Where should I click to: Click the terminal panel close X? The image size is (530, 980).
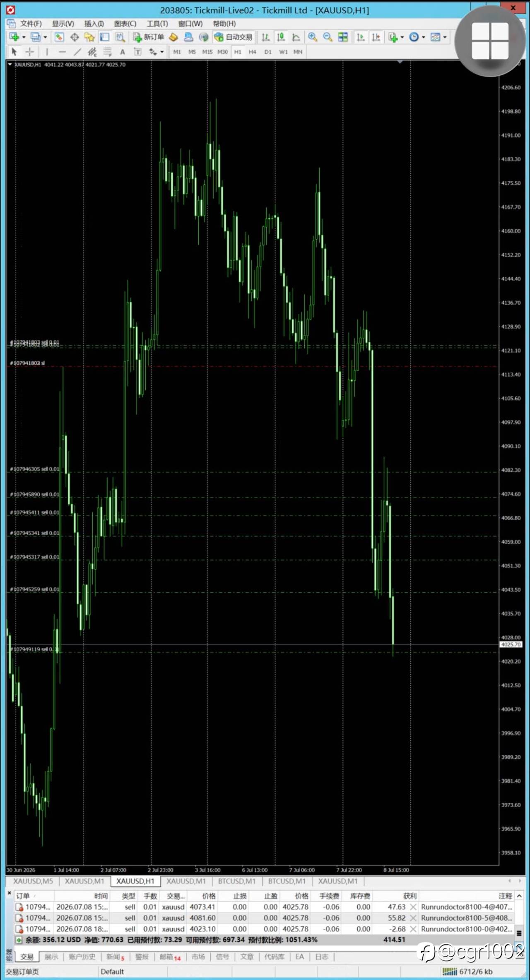(9, 894)
